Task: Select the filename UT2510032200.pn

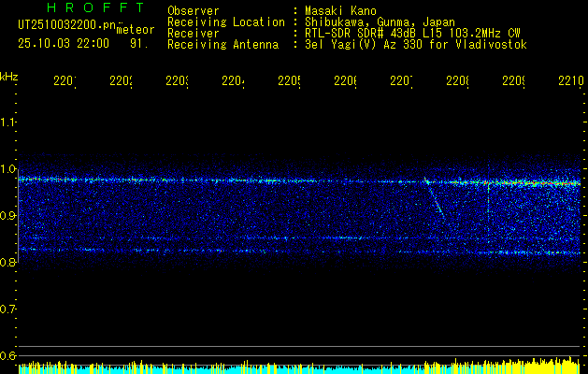Action: [66, 25]
